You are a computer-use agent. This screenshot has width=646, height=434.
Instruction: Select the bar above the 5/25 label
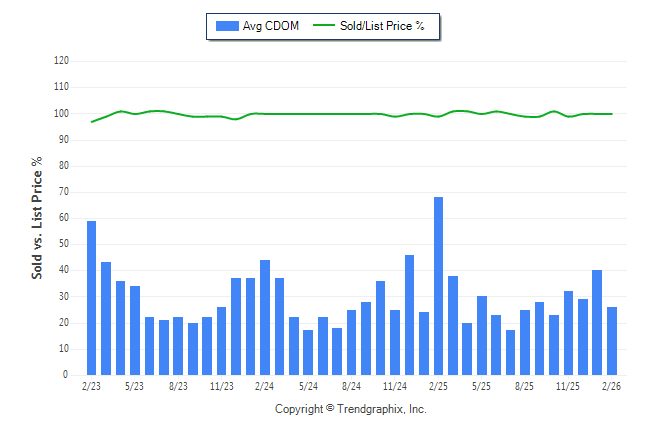[482, 335]
